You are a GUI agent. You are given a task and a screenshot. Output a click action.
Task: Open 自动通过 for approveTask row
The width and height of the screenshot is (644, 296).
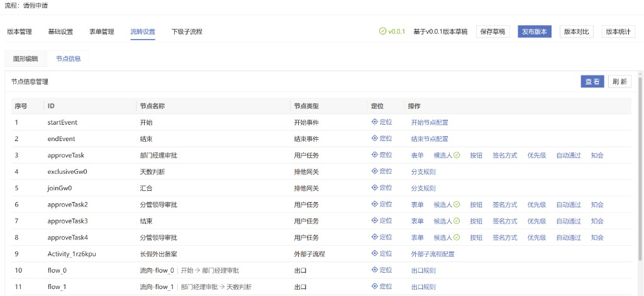[569, 155]
